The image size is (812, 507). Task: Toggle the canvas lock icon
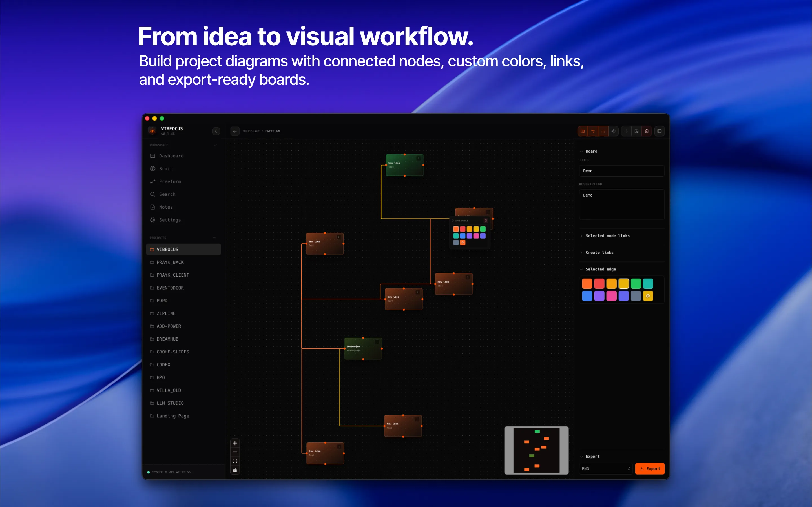click(x=235, y=470)
